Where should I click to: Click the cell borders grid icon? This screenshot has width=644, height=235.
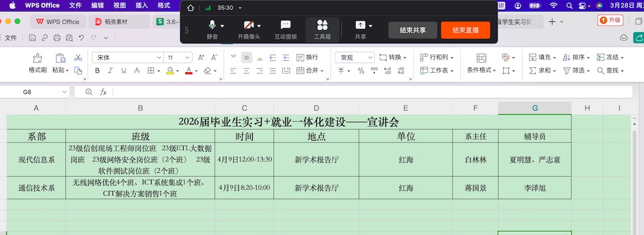point(151,70)
